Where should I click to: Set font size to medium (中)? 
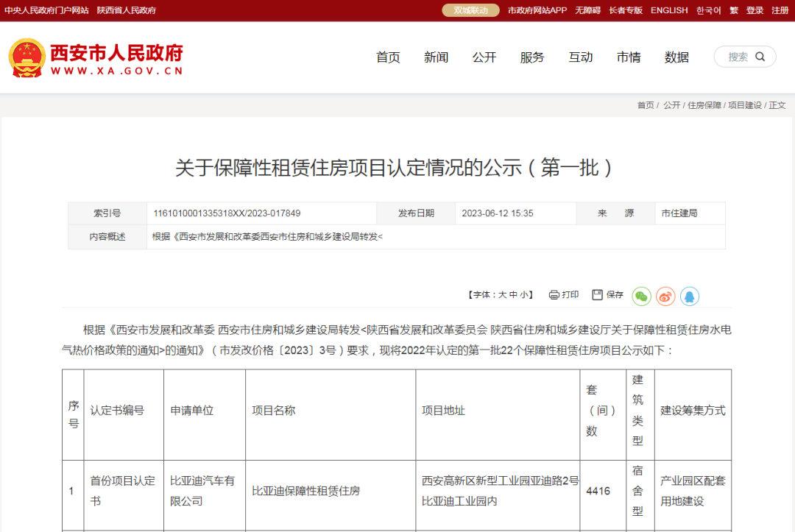point(512,295)
